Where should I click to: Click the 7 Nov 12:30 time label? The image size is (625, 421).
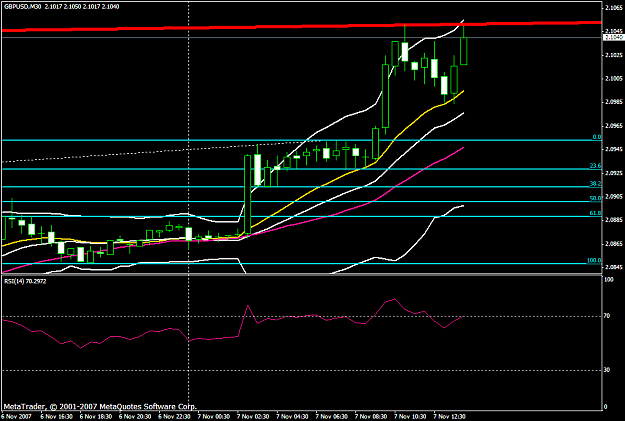click(x=450, y=417)
